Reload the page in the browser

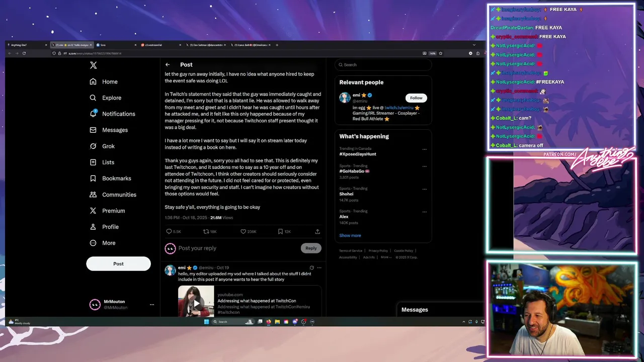click(24, 53)
